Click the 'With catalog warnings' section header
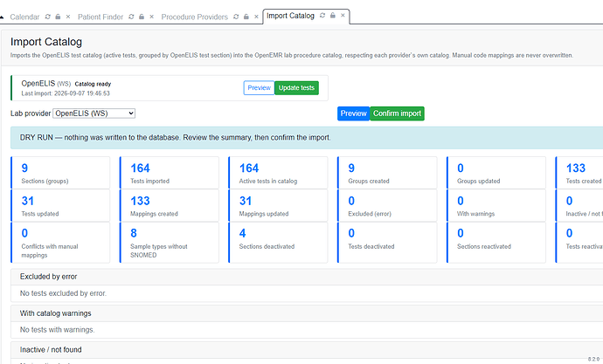603x364 pixels. [x=307, y=313]
